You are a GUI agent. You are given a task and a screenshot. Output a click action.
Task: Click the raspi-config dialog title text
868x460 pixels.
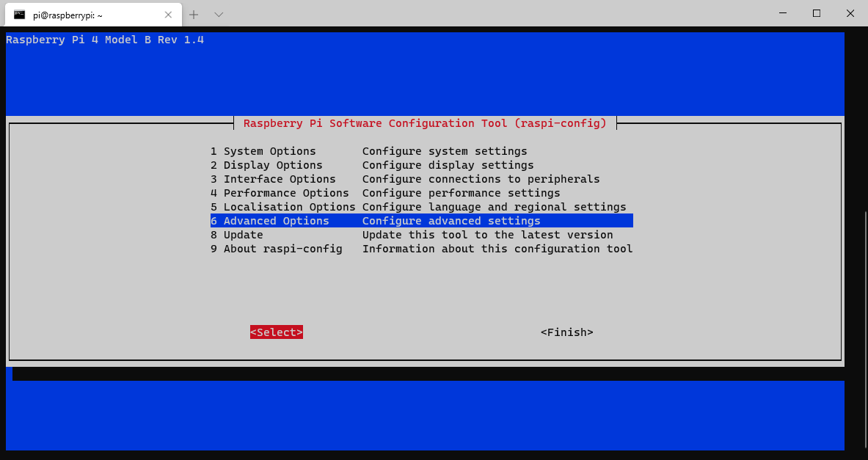tap(425, 123)
